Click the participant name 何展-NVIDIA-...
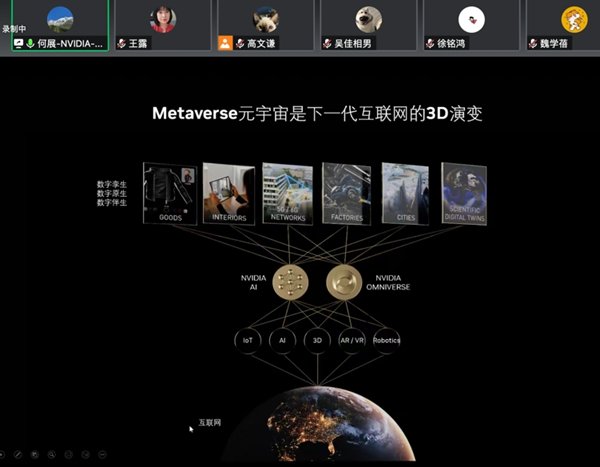 [x=70, y=44]
